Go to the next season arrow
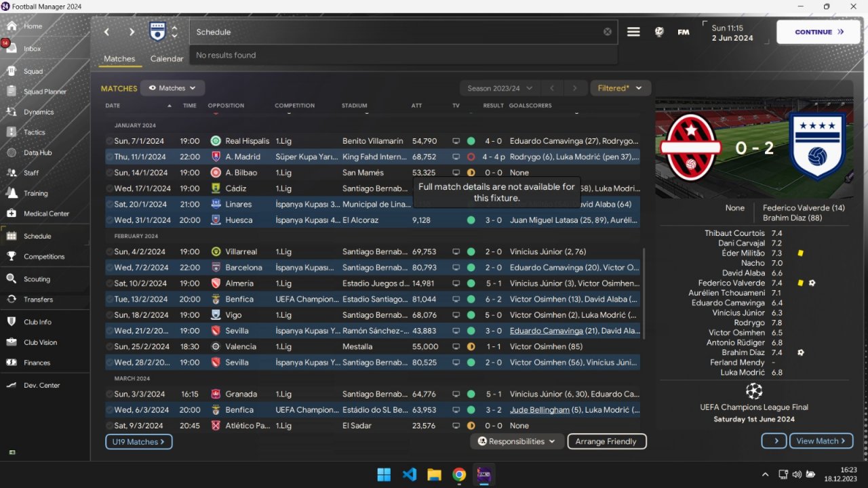 [x=575, y=88]
